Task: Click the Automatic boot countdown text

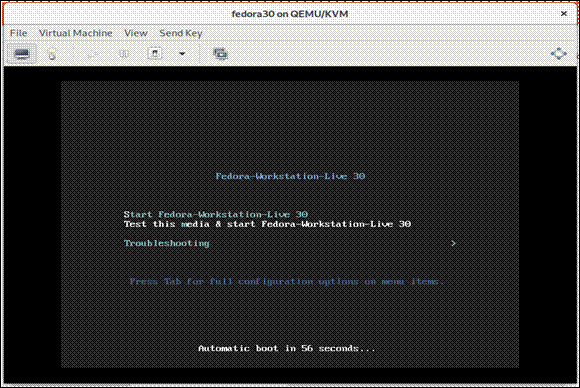Action: [x=286, y=348]
